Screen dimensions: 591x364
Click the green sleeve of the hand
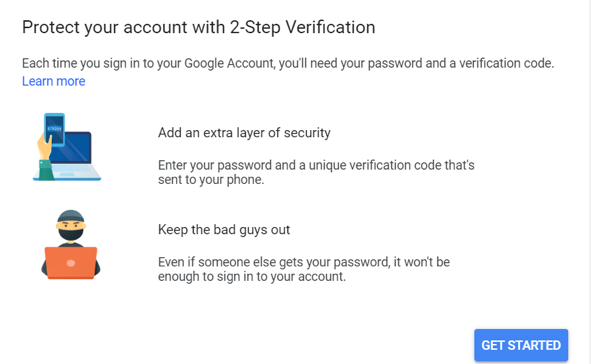tap(46, 170)
